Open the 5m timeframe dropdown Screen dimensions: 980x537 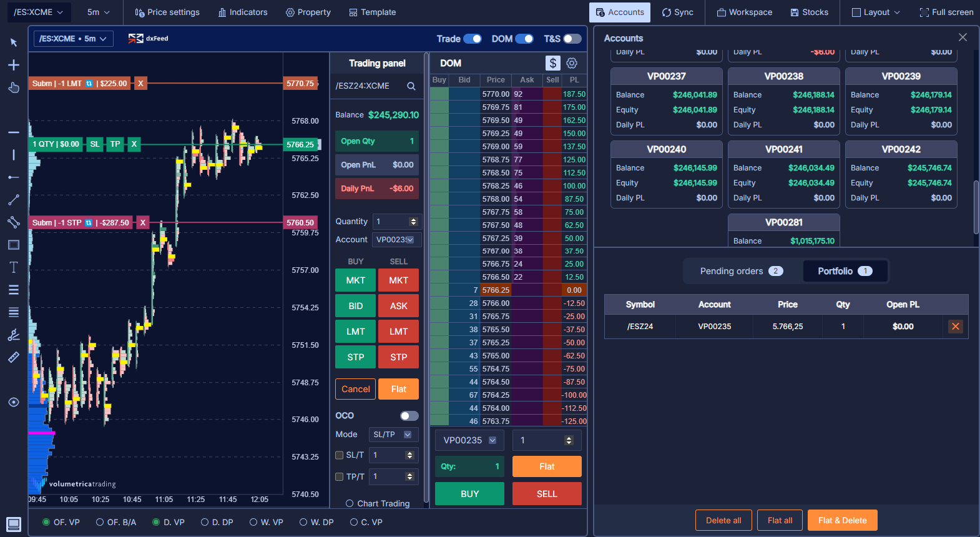[x=98, y=12]
